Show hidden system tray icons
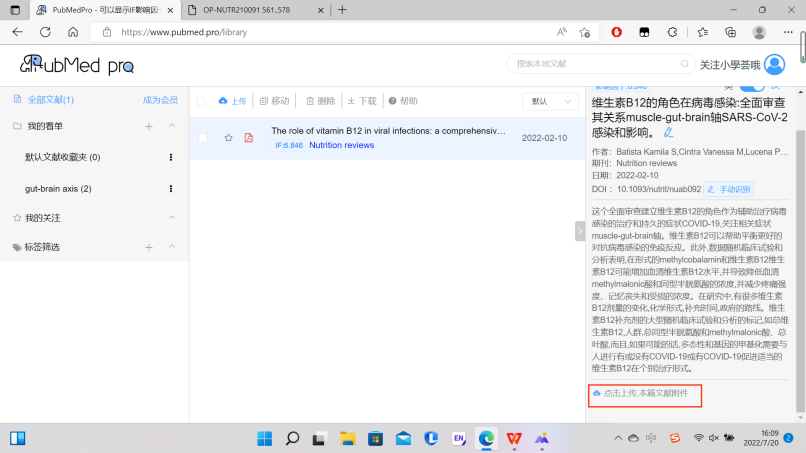 tap(618, 438)
